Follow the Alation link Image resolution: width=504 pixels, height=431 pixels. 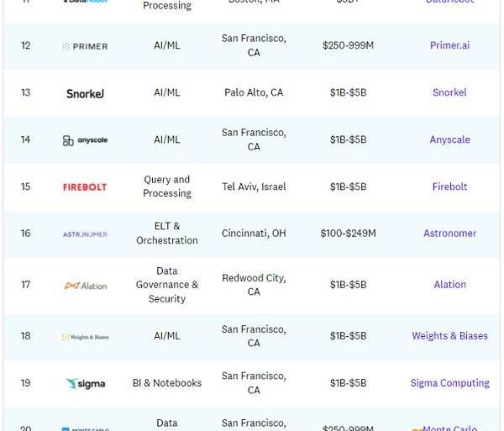coord(449,285)
